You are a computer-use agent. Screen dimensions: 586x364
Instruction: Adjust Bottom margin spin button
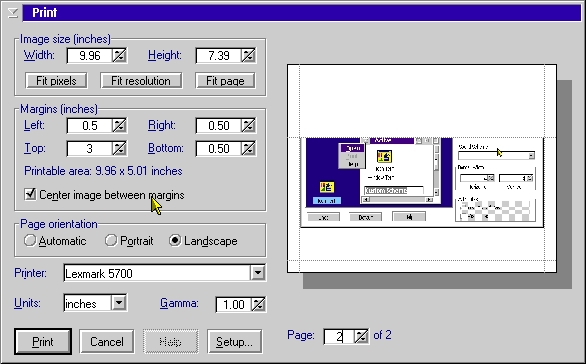[249, 148]
